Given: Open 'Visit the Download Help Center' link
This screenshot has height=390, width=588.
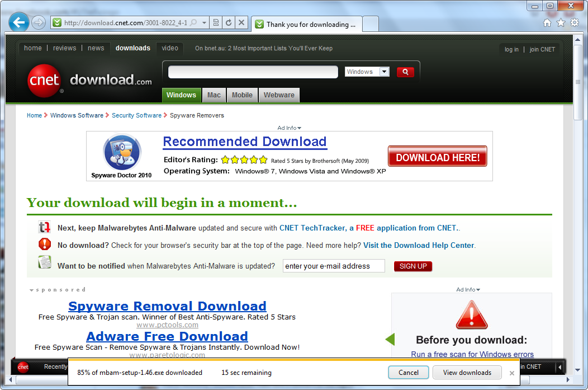Looking at the screenshot, I should point(419,245).
